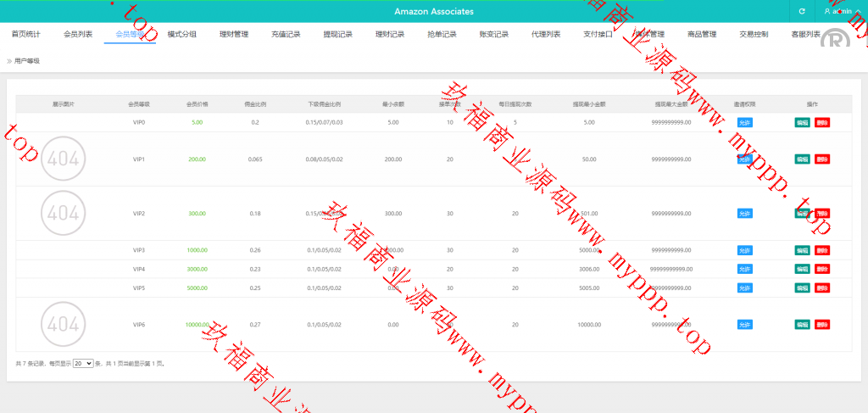Toggle 允许 invite permission for VIP6
Screen dimensions: 868x413
(744, 325)
